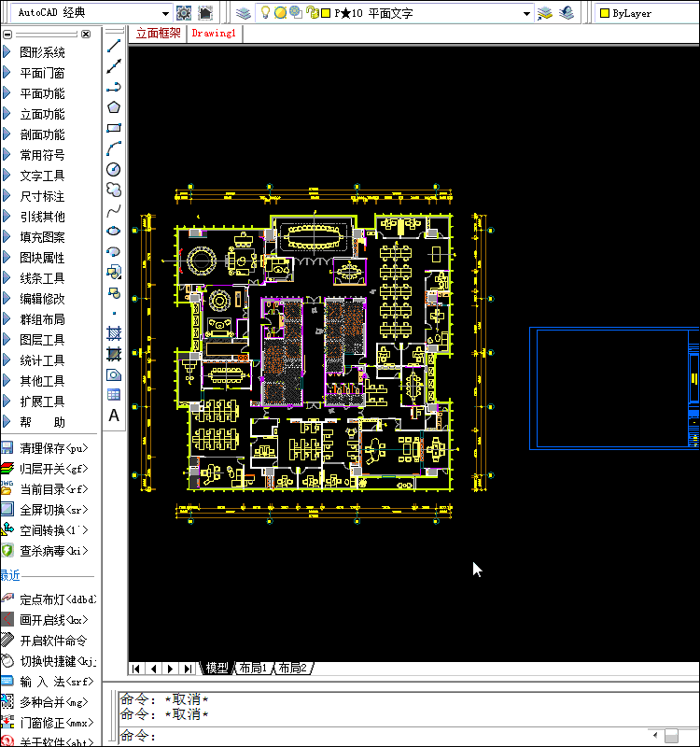This screenshot has width=700, height=747.
Task: Select the Polygon draw tool
Action: [114, 107]
